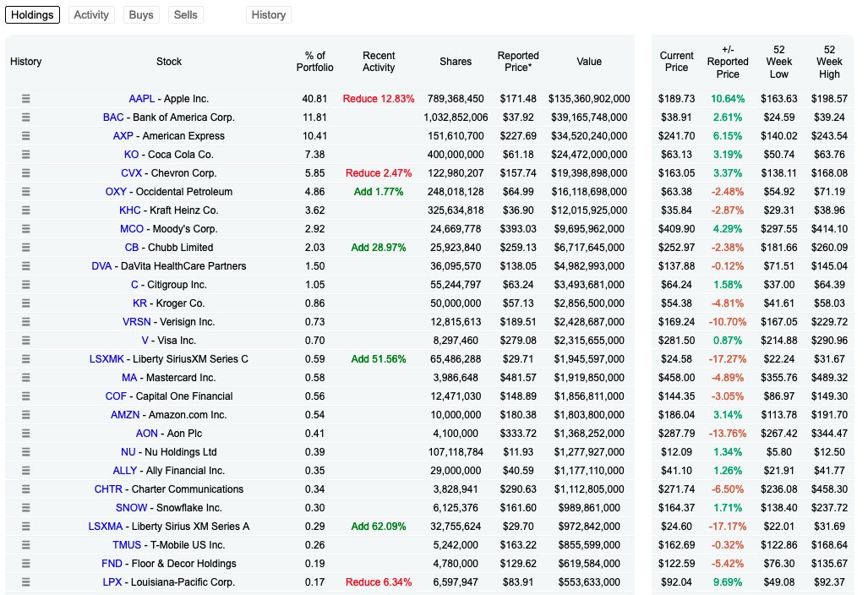
Task: Select the history icon beside Amazon.com Inc
Action: click(26, 414)
